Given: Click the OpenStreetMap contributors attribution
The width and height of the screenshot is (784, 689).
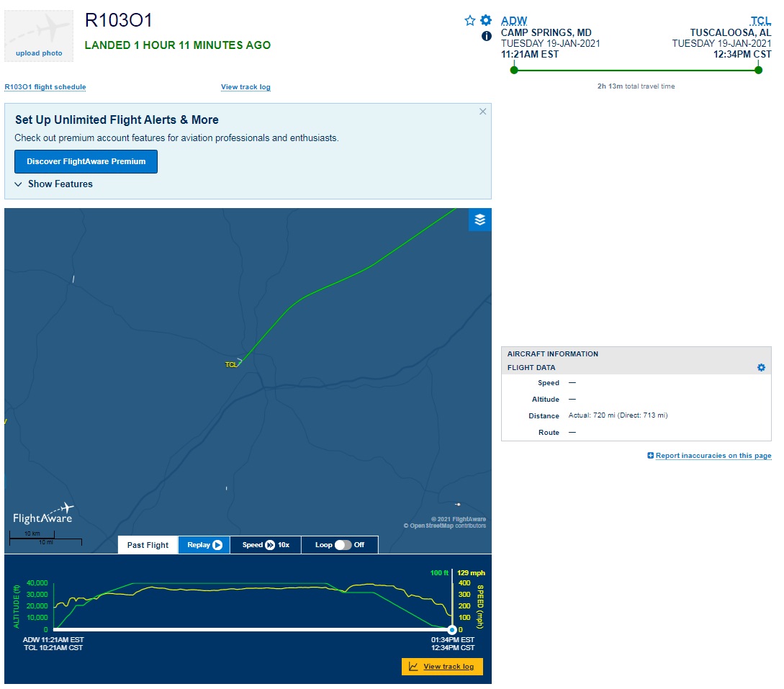Looking at the screenshot, I should (x=445, y=526).
